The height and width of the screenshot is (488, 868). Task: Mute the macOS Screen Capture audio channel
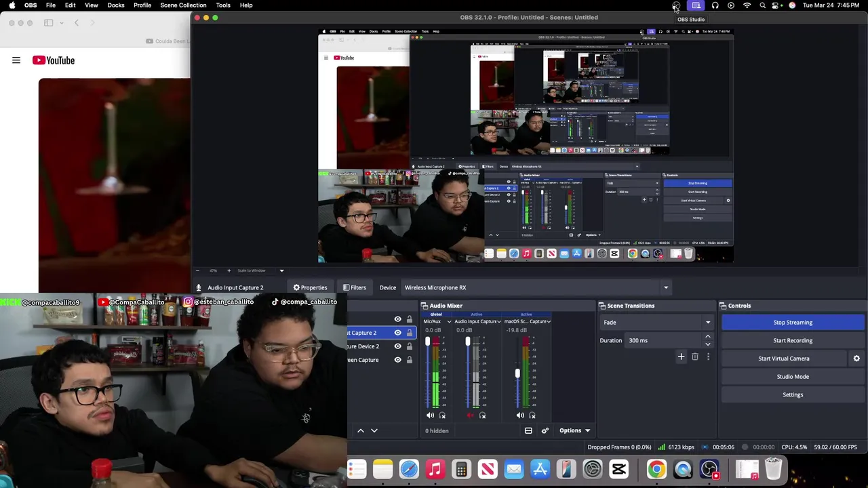520,415
